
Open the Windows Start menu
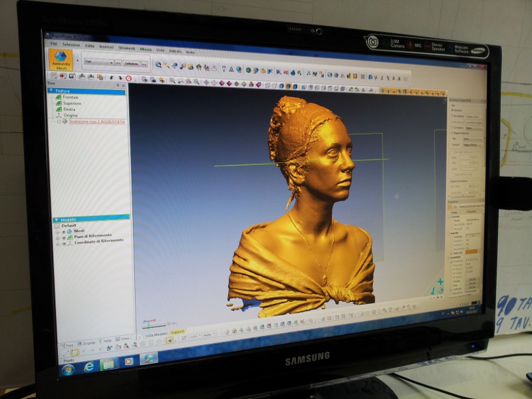[68, 369]
